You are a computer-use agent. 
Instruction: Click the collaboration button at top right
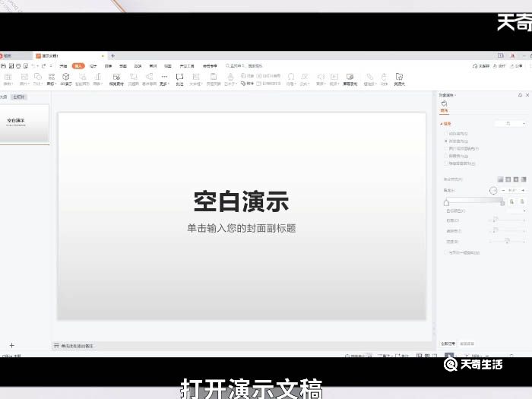click(x=499, y=66)
